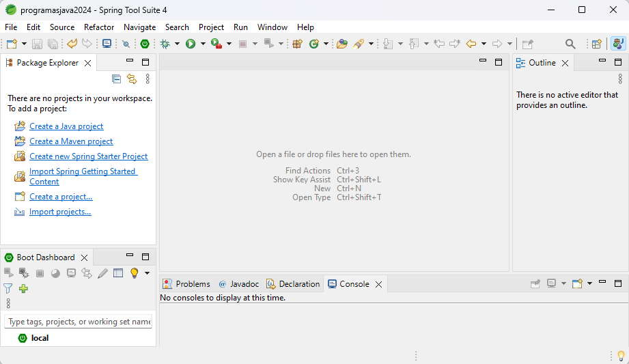Image resolution: width=629 pixels, height=364 pixels.
Task: Open the Back history dropdown arrow
Action: pos(484,44)
